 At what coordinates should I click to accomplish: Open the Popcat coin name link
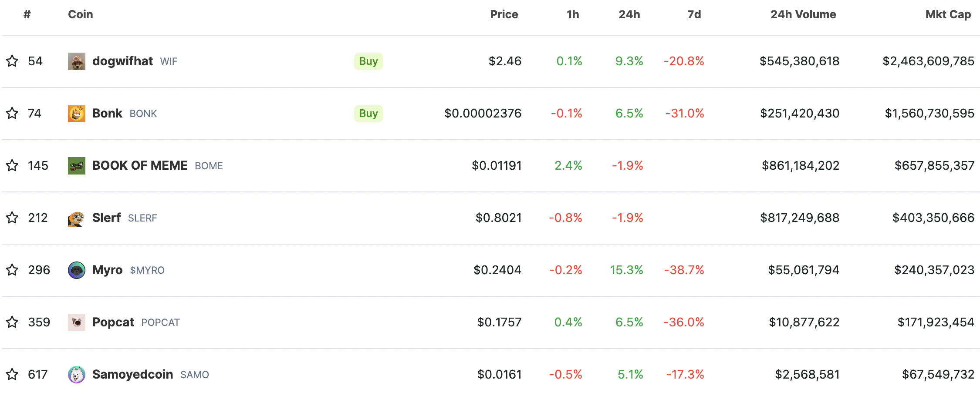pyautogui.click(x=113, y=322)
